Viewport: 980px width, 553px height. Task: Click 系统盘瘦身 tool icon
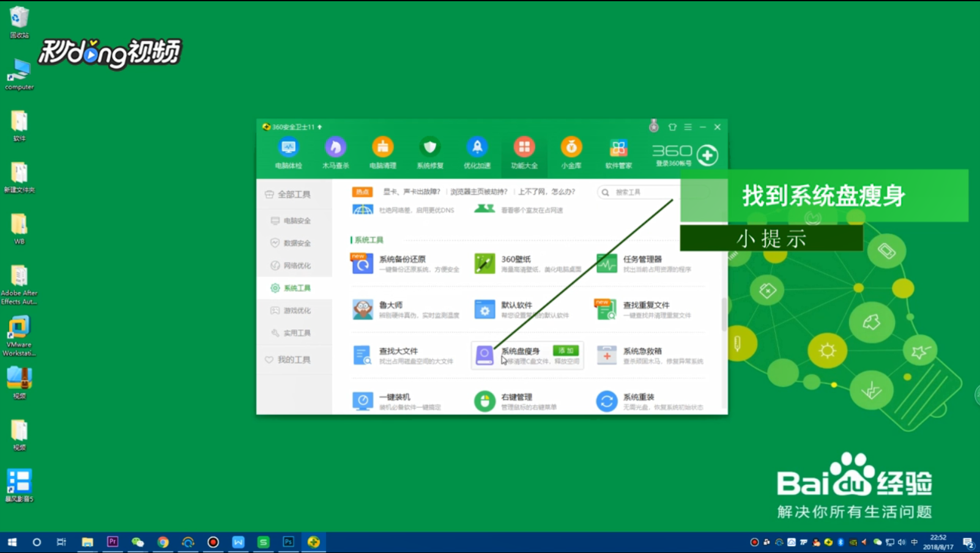[x=484, y=355]
